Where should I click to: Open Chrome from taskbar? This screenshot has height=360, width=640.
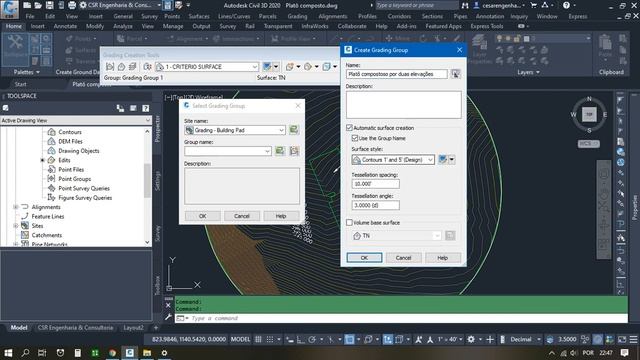112,353
